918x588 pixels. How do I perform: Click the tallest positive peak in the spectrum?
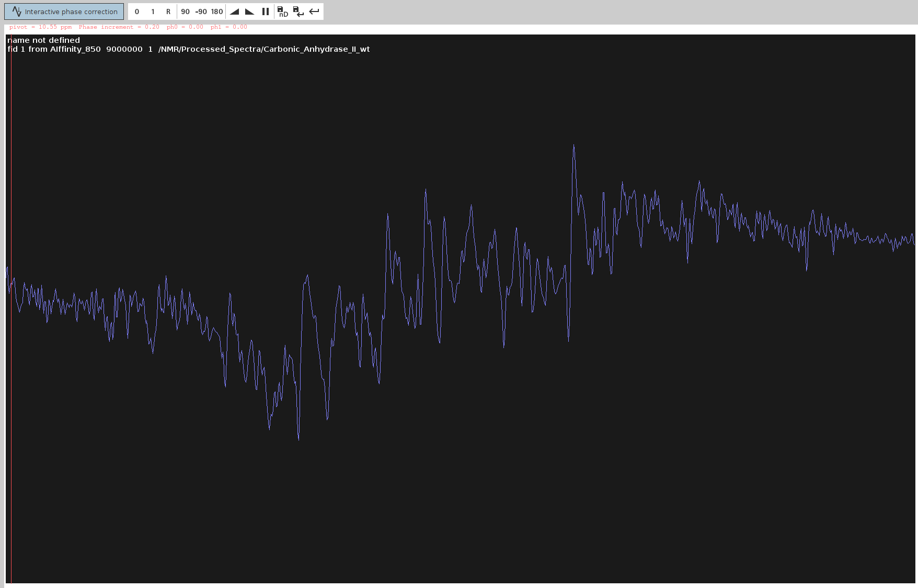[x=573, y=147]
